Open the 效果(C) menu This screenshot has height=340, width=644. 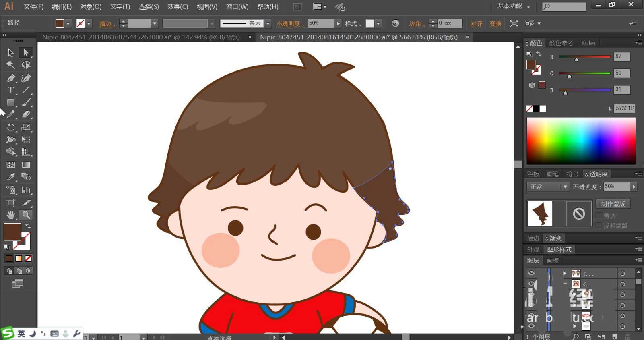point(178,7)
